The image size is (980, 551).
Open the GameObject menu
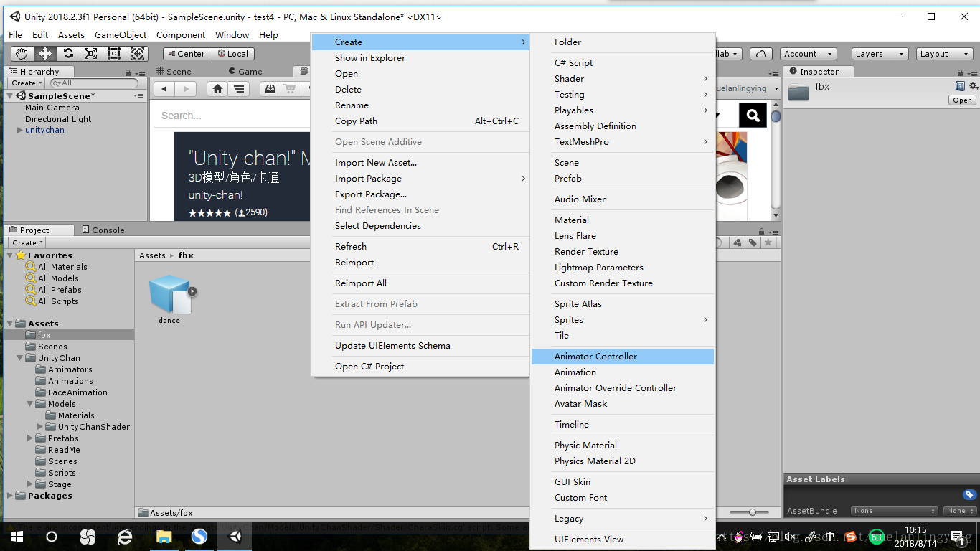click(x=121, y=34)
